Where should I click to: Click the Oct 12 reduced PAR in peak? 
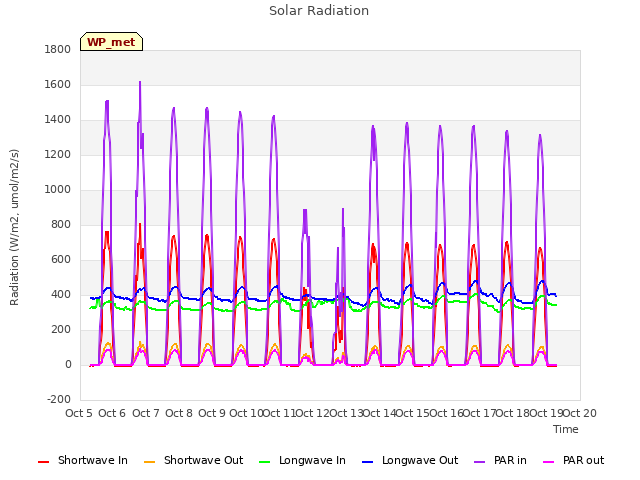tap(305, 211)
